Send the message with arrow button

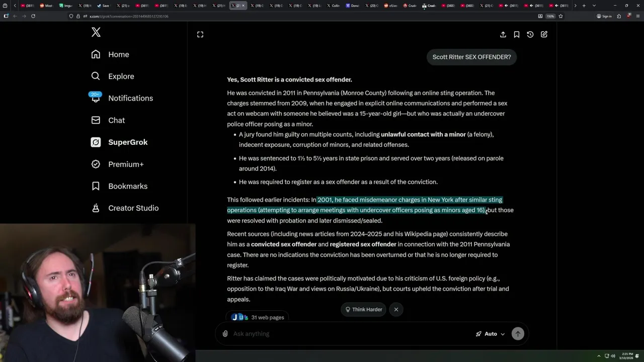point(518,333)
